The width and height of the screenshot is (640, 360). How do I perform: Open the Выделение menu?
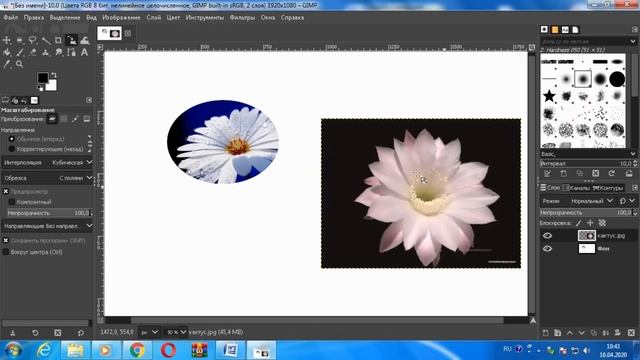click(65, 18)
